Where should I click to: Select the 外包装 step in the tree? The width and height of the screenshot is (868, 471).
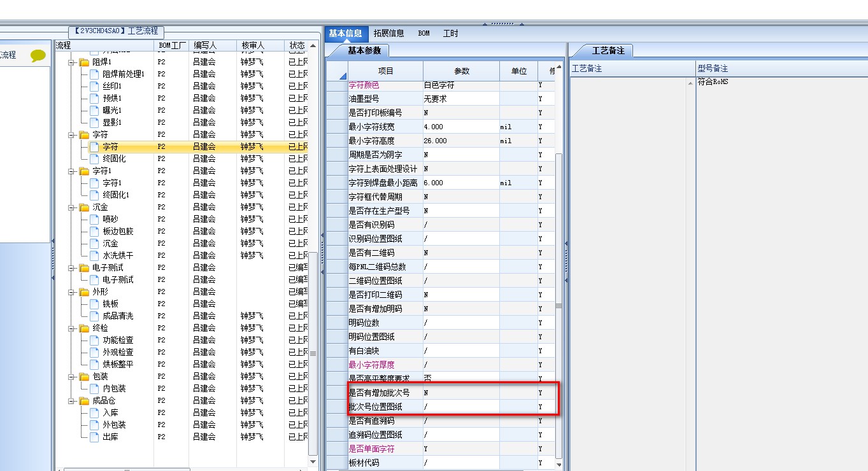[x=114, y=425]
